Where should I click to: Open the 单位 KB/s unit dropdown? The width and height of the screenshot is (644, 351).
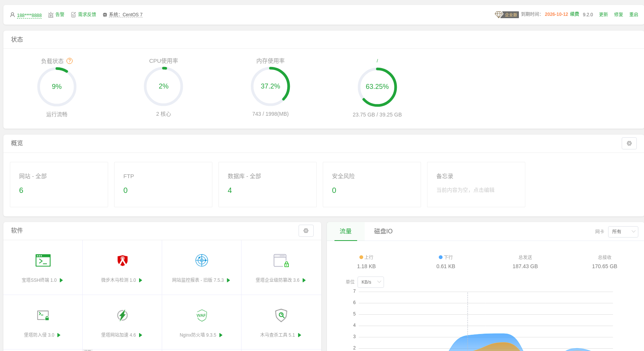pos(371,282)
